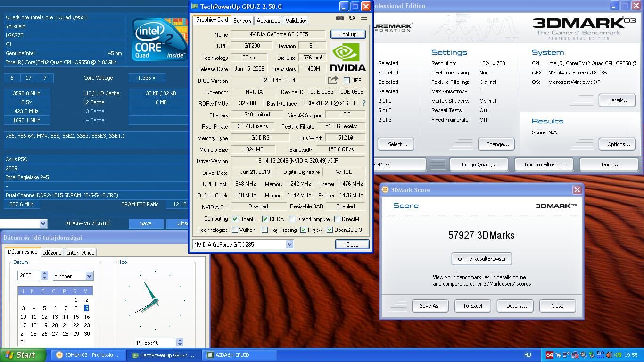The height and width of the screenshot is (362, 644).
Task: Click the airplane tray icon
Action: (558, 355)
